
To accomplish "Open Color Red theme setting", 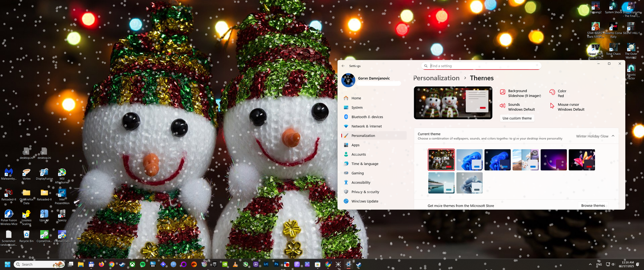I will click(558, 93).
